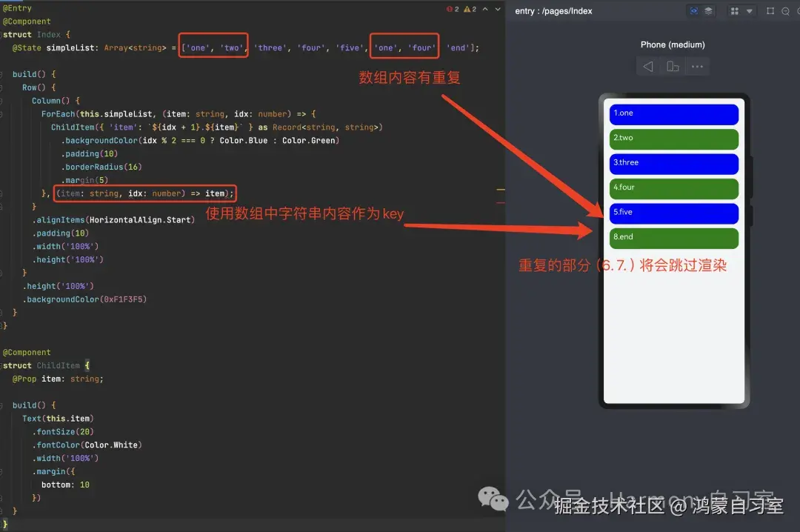This screenshot has height=532, width=800.
Task: Click the @Prop item: string line
Action: click(x=58, y=379)
